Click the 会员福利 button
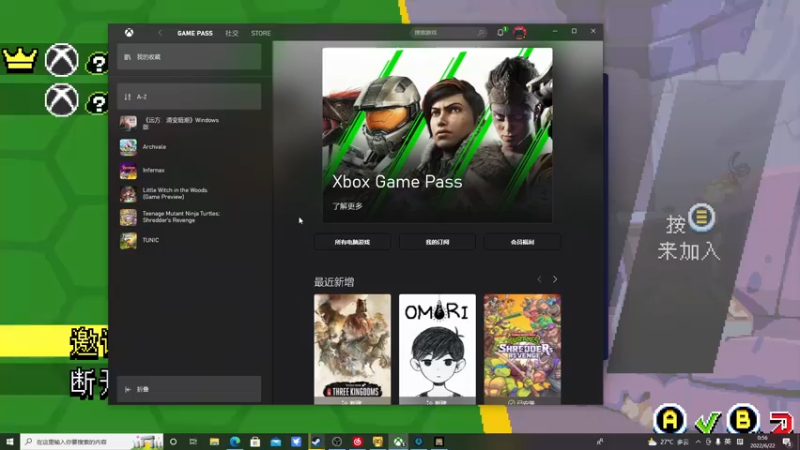The height and width of the screenshot is (450, 800). [x=522, y=242]
